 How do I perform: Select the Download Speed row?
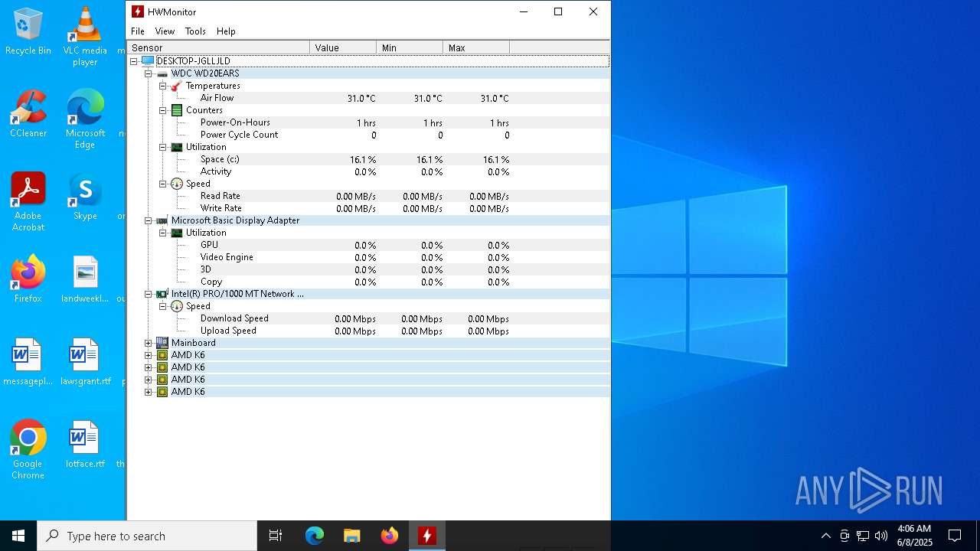click(368, 318)
